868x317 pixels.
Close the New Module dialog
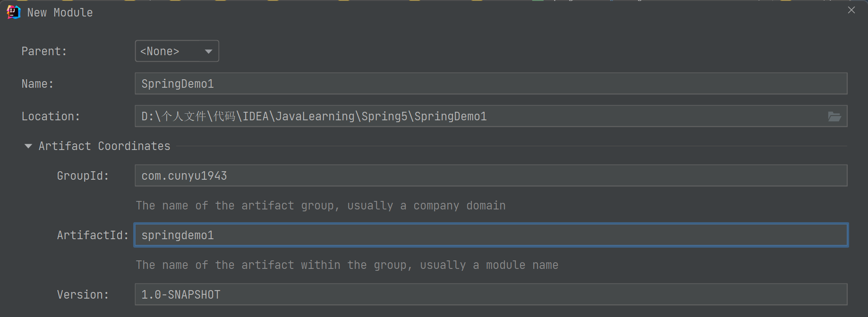point(851,10)
